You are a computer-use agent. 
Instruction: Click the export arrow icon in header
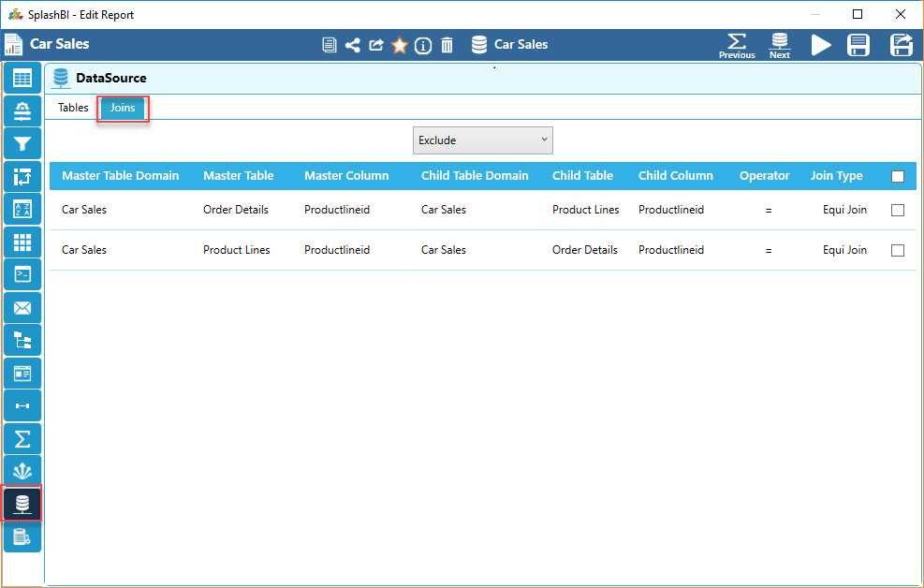coord(376,45)
